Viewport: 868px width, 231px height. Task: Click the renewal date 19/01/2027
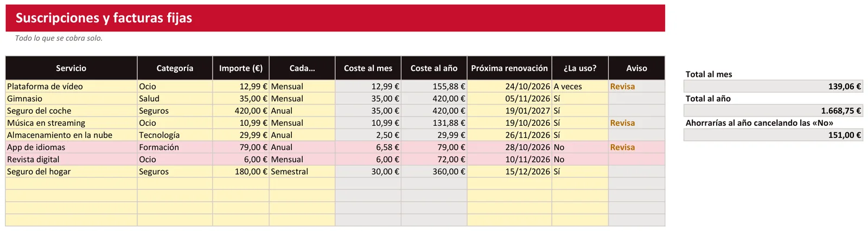coord(509,111)
